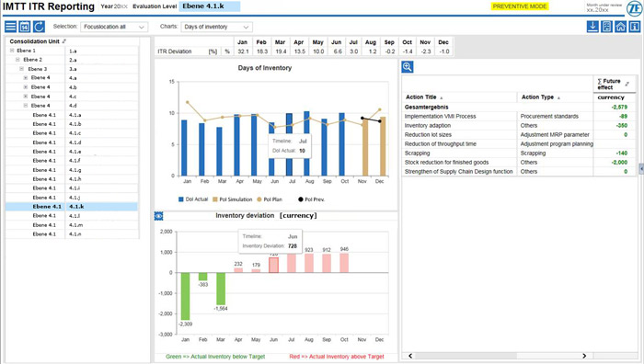Open the checklist report icon
Viewport: 644px width, 364px height.
(606, 27)
